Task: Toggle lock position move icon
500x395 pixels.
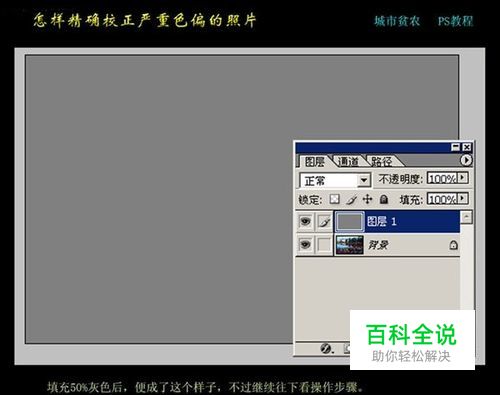Action: coord(367,199)
